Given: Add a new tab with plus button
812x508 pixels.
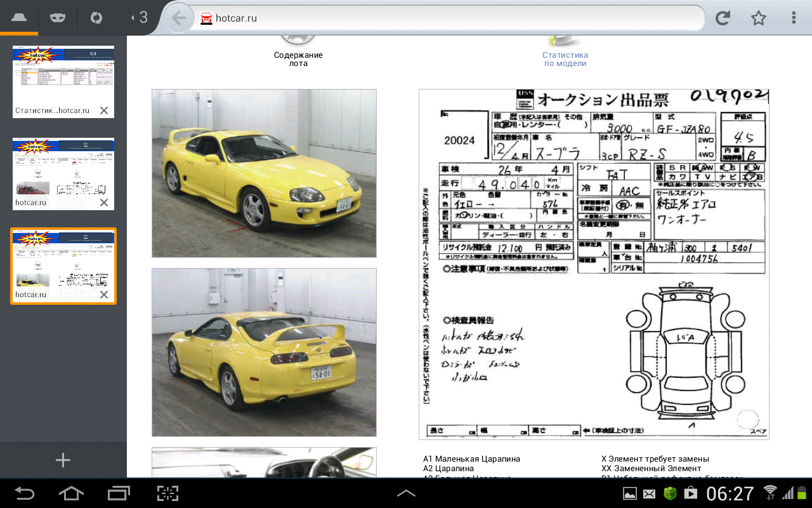Looking at the screenshot, I should (x=63, y=460).
